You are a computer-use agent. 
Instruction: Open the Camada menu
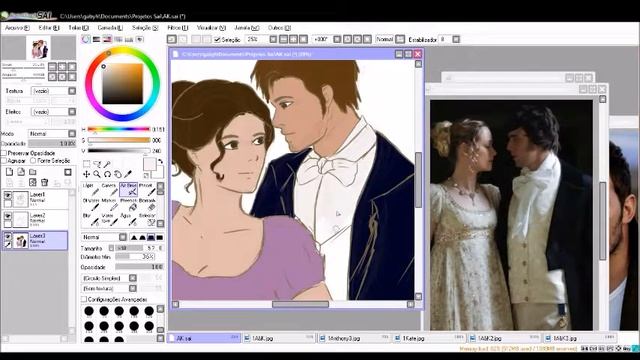pos(110,28)
